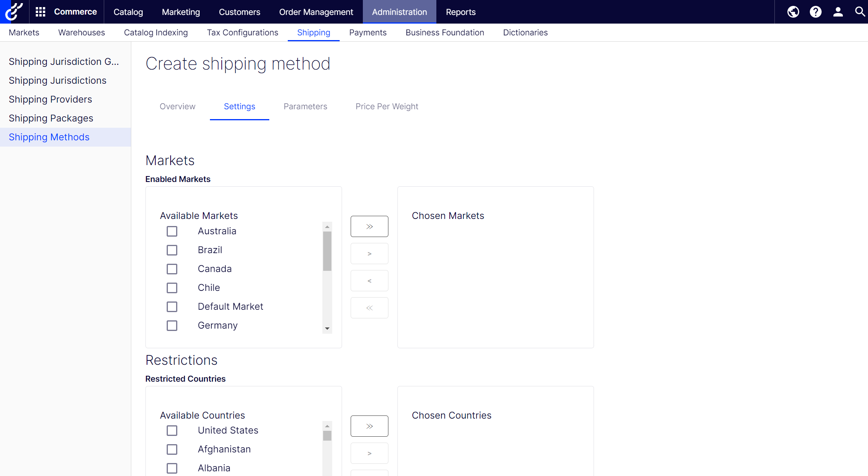Move all chosen markets back left

coord(369,307)
